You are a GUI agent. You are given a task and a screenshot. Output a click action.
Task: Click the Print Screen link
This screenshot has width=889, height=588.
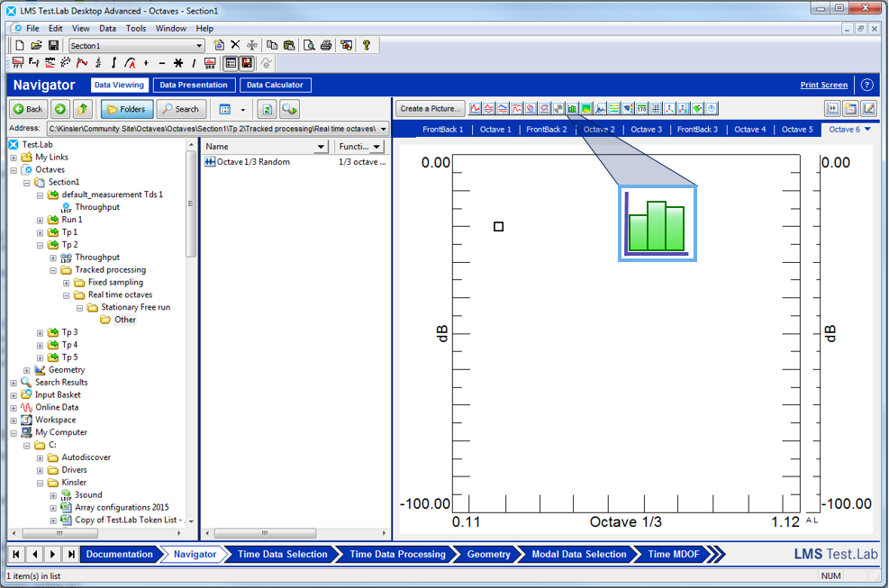(x=823, y=86)
